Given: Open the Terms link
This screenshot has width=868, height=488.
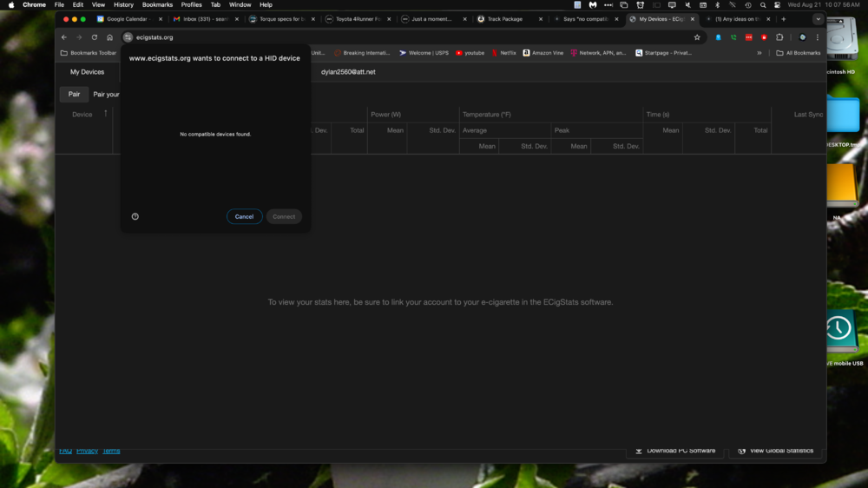Looking at the screenshot, I should click(111, 451).
